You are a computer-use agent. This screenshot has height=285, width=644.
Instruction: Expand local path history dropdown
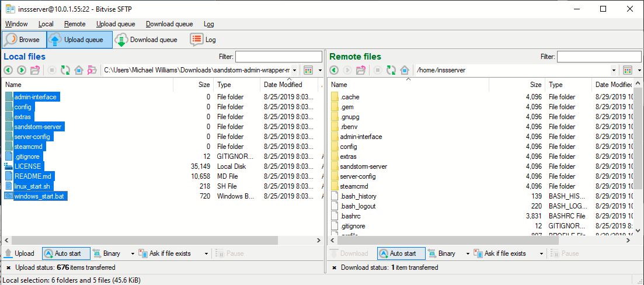click(x=294, y=70)
